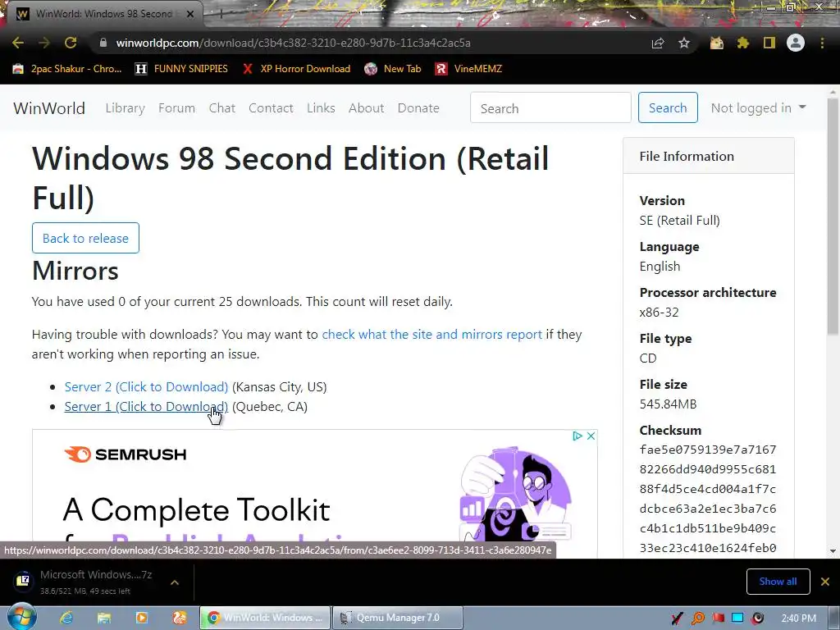Viewport: 840px width, 630px height.
Task: Close the WinWorld browser tab
Action: 190,14
